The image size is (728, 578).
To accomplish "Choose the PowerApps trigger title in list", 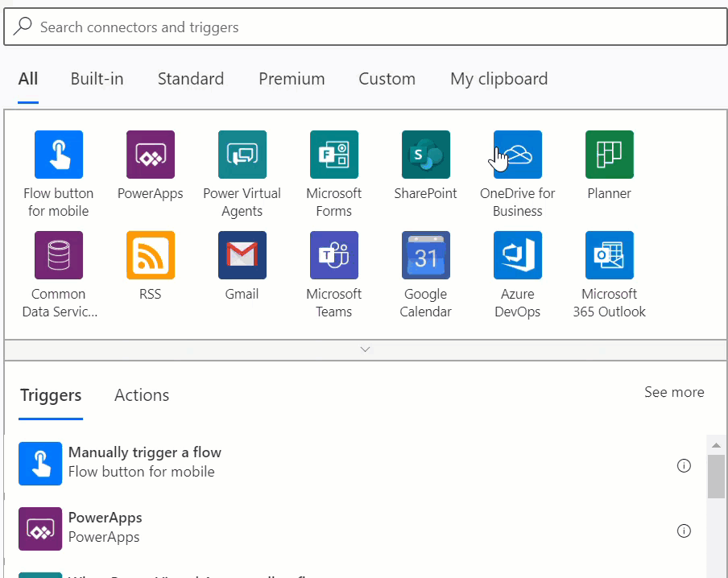I will tap(105, 518).
